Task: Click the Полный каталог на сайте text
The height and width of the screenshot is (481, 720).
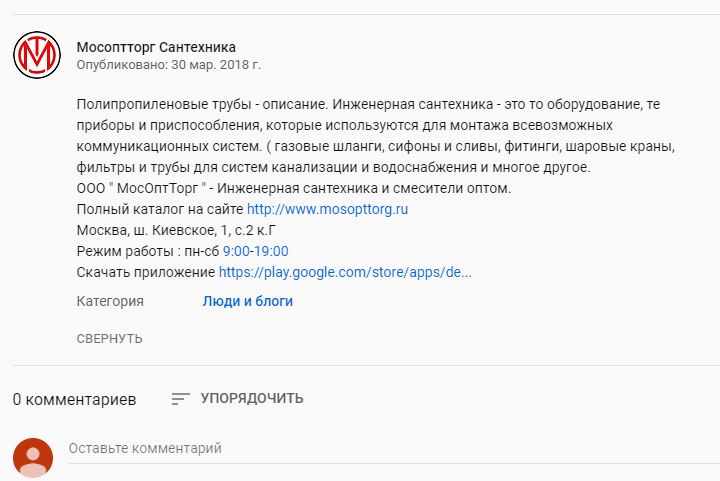Action: 160,209
